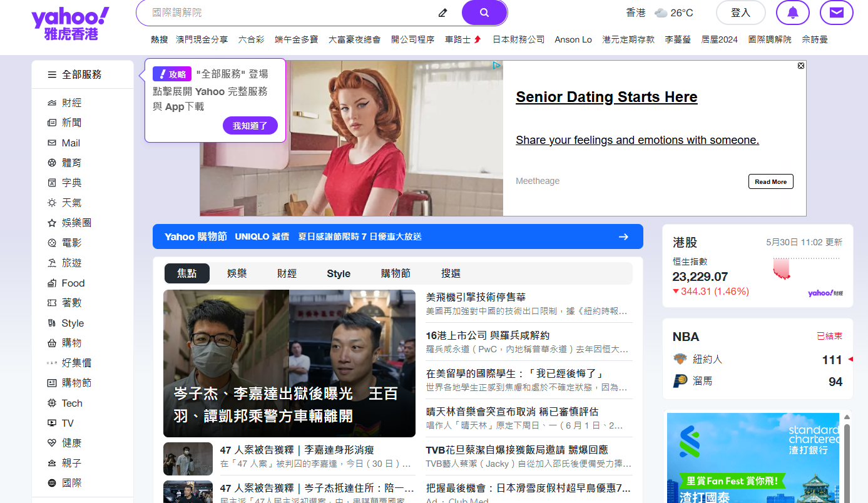Open the notifications bell icon
The height and width of the screenshot is (503, 868).
click(793, 13)
